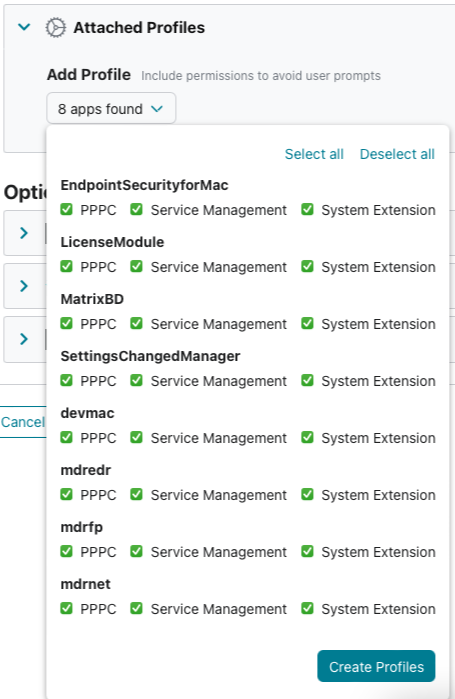Click the Add Profile heading

click(x=89, y=74)
